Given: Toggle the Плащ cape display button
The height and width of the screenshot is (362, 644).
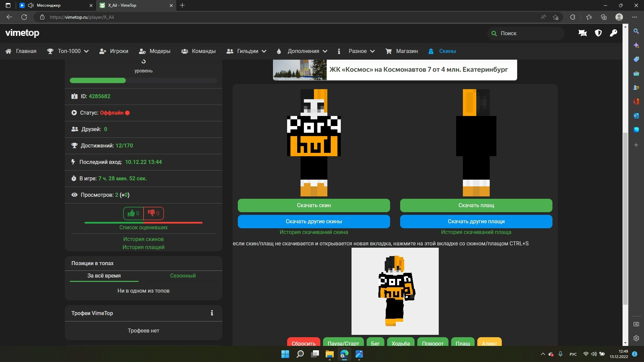Looking at the screenshot, I should [463, 343].
